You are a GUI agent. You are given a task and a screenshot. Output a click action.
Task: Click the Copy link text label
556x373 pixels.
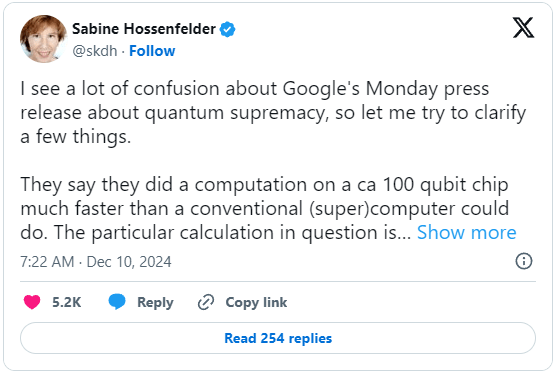pyautogui.click(x=256, y=302)
